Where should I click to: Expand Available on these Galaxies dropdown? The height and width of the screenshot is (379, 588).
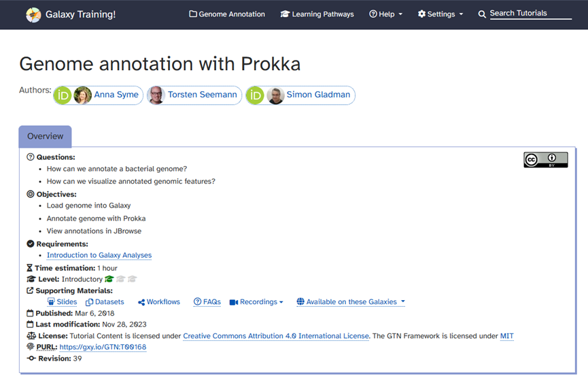[351, 301]
